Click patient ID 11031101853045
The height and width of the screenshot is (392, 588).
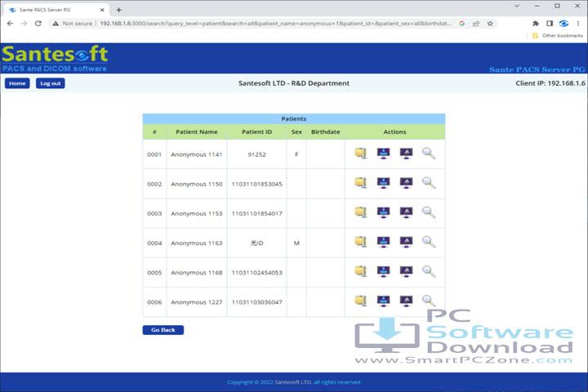click(x=257, y=185)
